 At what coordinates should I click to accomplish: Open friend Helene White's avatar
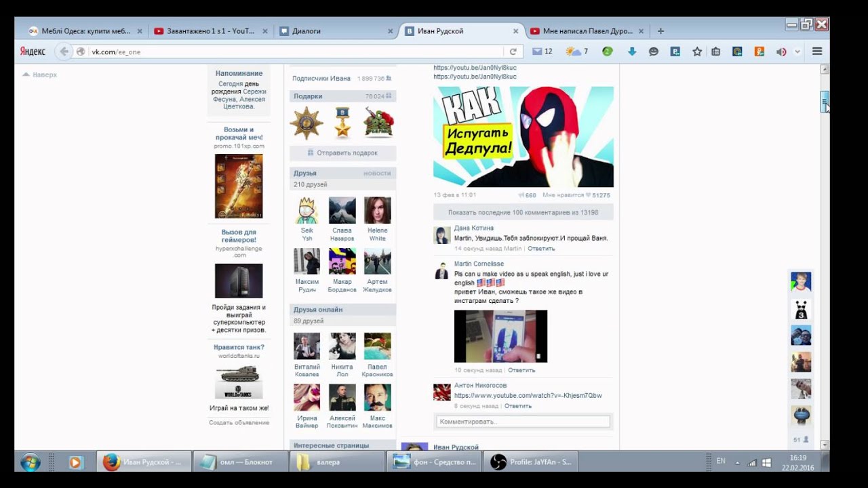click(x=378, y=210)
